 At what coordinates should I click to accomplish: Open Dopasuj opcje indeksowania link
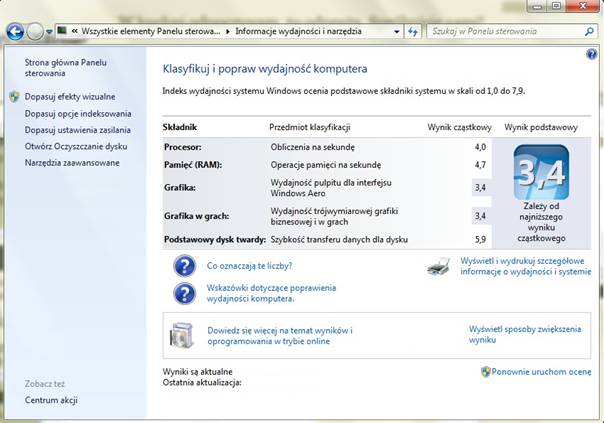click(78, 114)
